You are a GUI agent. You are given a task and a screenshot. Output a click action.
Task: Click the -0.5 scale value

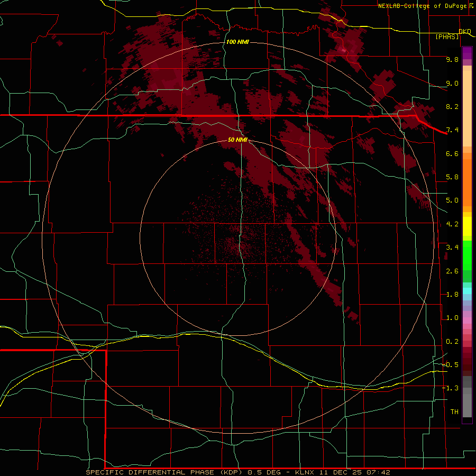coord(450,365)
